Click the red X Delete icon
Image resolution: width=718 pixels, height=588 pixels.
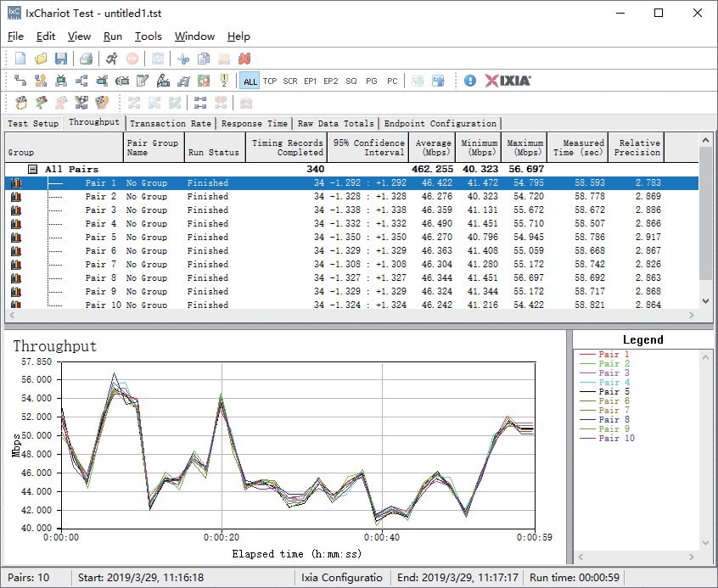(244, 59)
